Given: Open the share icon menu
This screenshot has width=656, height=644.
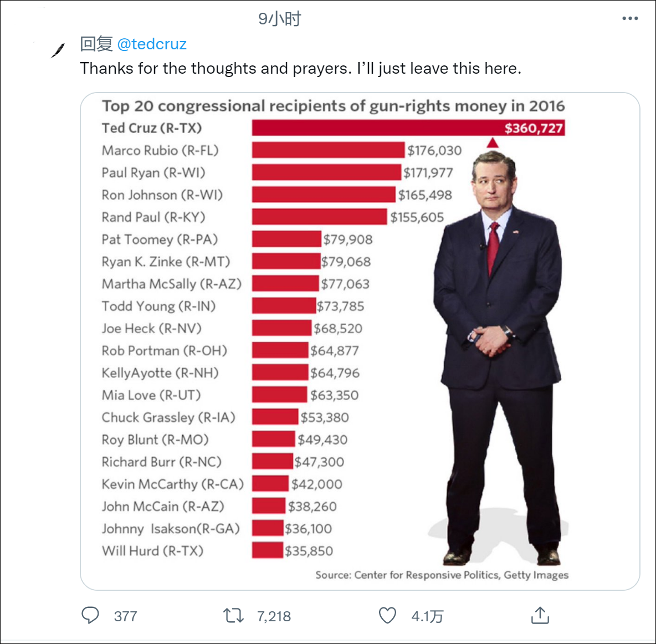Looking at the screenshot, I should (540, 615).
